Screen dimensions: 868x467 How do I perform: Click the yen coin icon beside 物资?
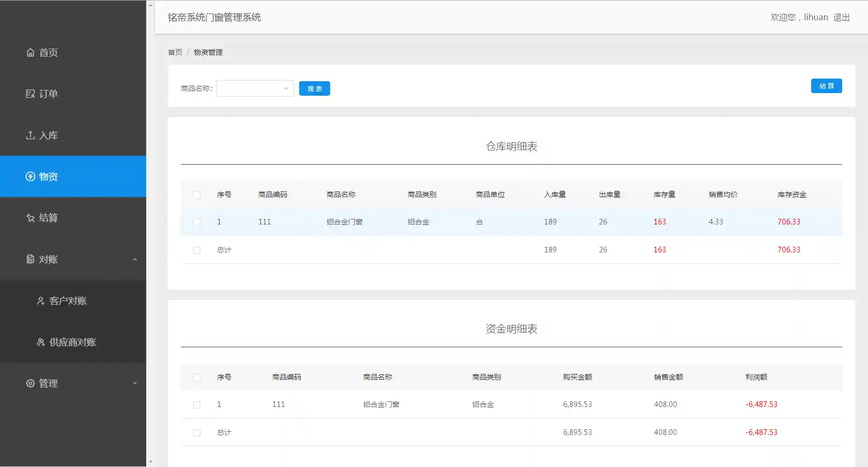pos(30,176)
